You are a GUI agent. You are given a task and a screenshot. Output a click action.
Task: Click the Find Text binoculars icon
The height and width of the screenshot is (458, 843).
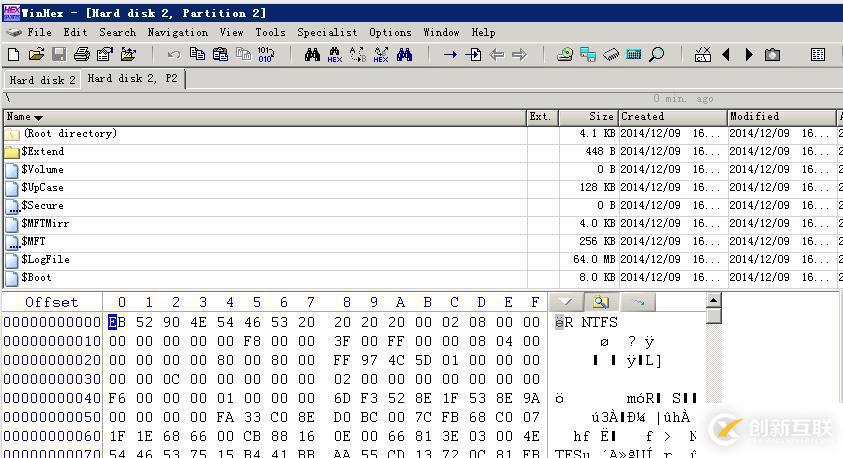[312, 54]
